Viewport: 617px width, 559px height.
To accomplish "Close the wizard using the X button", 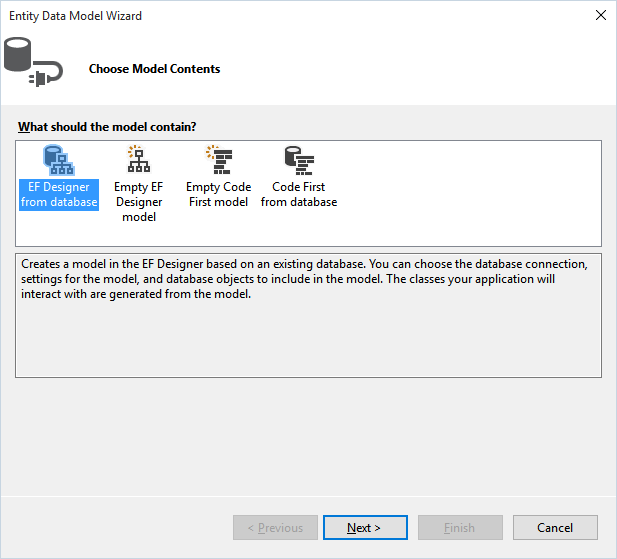I will click(600, 15).
